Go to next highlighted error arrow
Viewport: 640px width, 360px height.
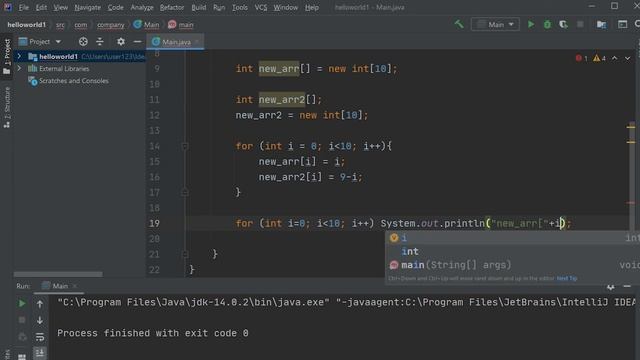tap(627, 58)
